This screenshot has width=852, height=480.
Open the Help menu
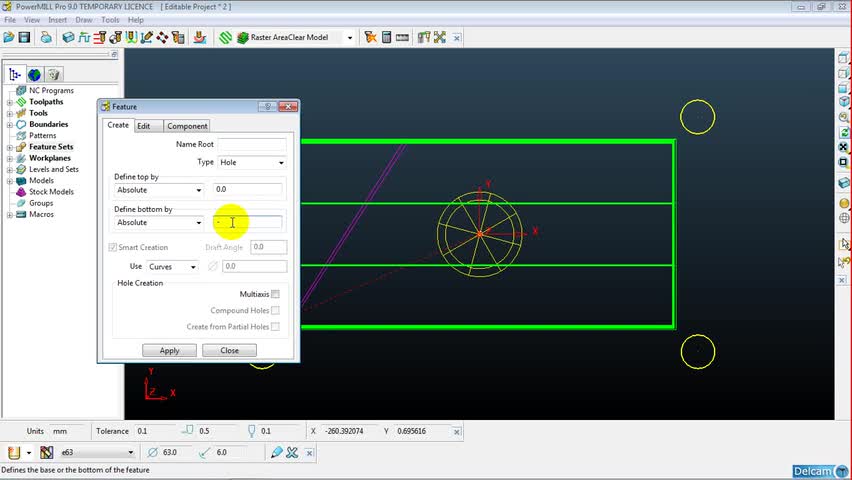135,20
